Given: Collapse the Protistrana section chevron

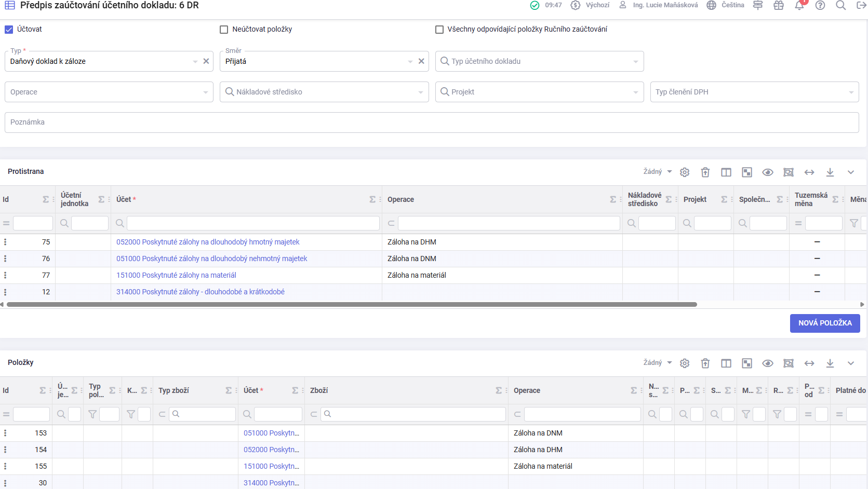Looking at the screenshot, I should pos(851,172).
